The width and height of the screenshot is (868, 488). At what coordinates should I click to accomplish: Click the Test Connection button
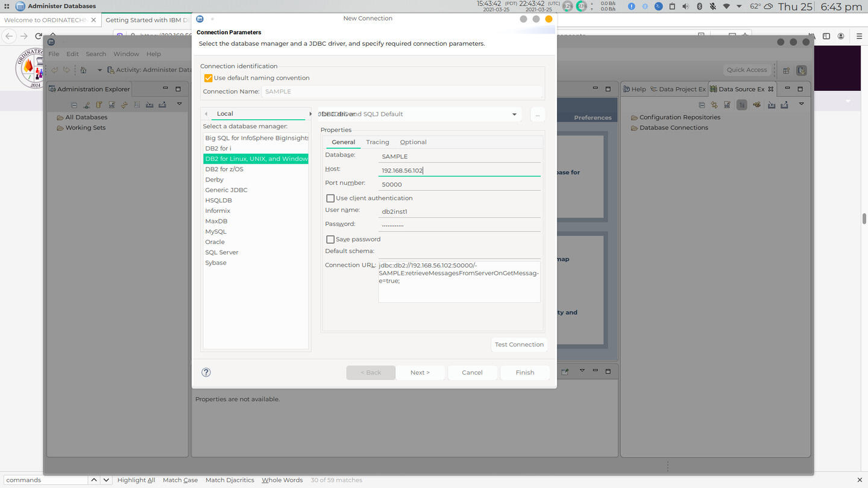(519, 345)
